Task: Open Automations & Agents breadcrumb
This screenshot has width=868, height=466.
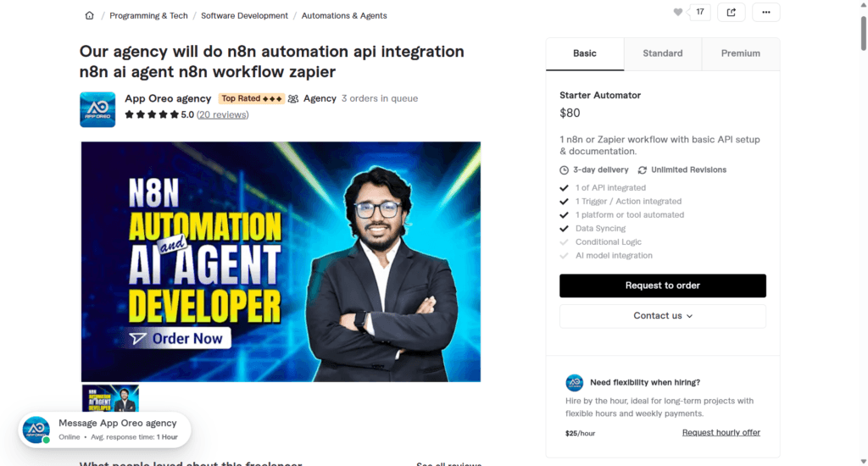Action: [344, 15]
